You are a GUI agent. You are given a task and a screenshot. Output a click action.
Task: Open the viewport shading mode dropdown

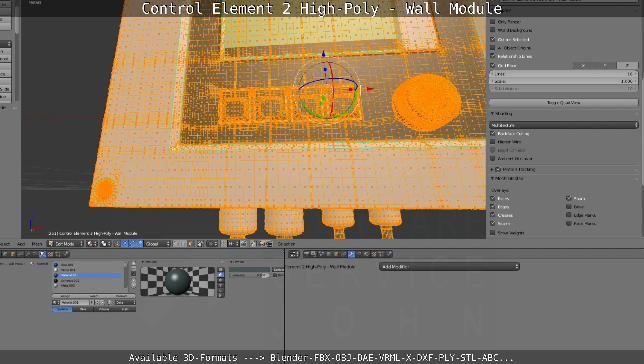click(92, 244)
